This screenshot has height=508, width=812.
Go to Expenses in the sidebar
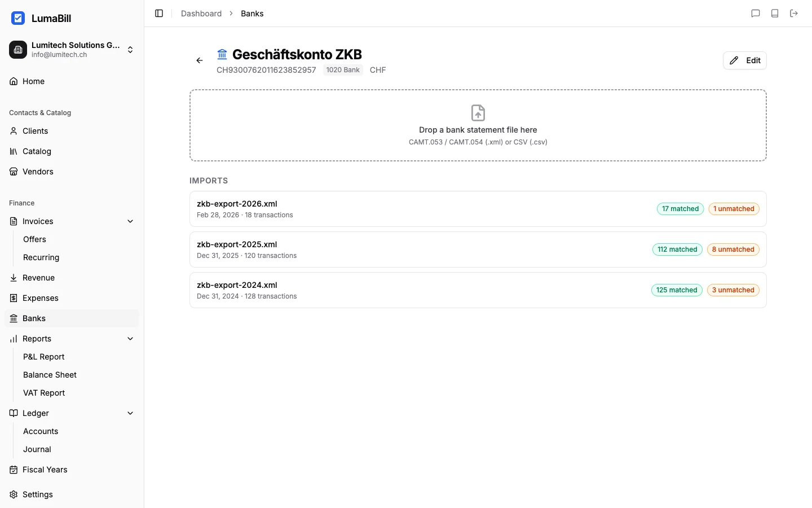coord(40,298)
